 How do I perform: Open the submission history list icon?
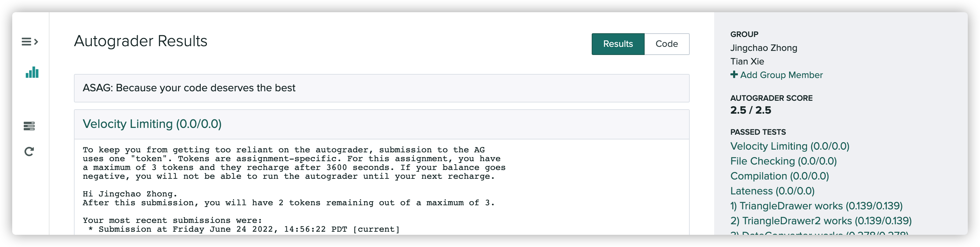pyautogui.click(x=29, y=126)
